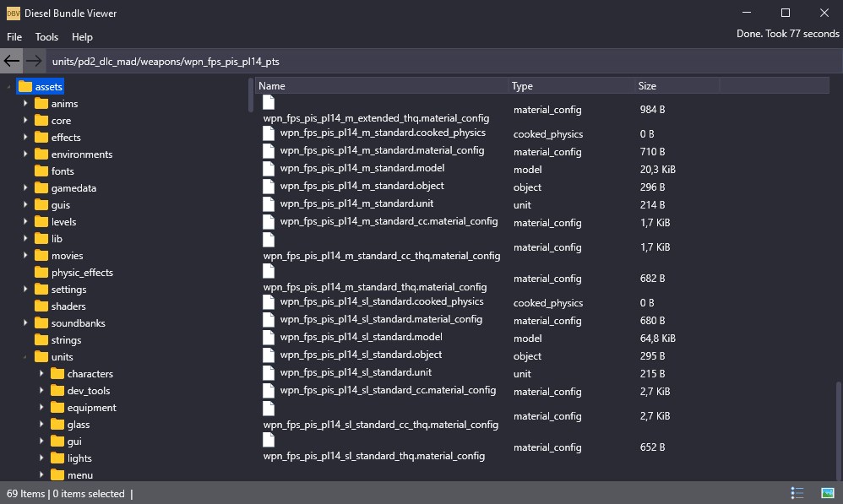
Task: Click the file icon of wpn_fps_pis_pl14_sl_standard.unit
Action: point(269,373)
